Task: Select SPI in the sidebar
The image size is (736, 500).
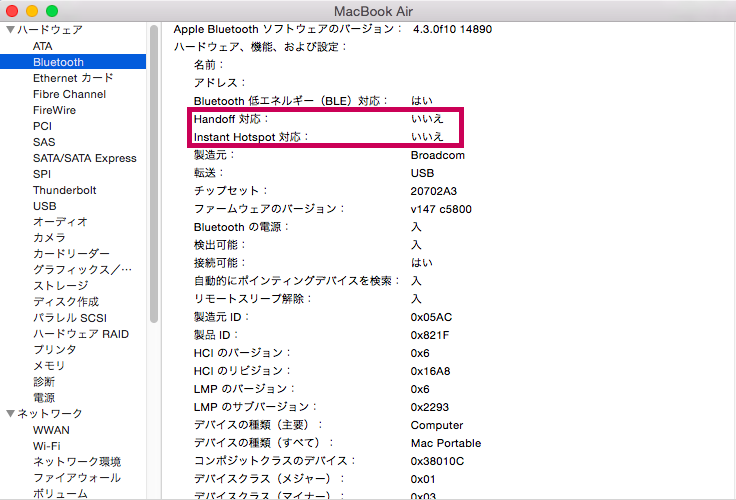Action: click(42, 174)
